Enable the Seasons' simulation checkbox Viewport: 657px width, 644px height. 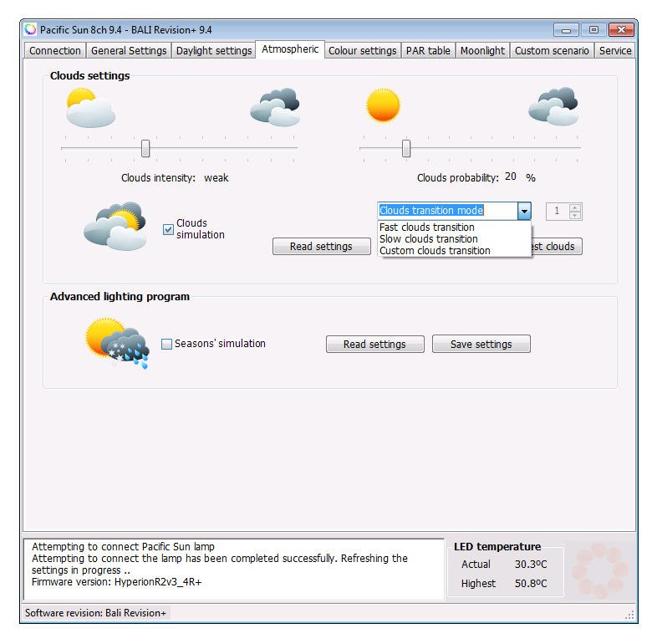point(167,344)
